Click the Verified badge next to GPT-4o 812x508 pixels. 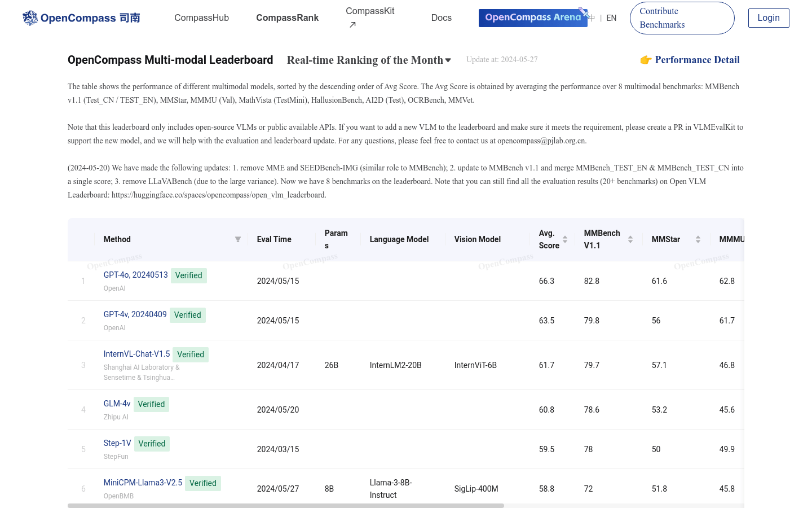click(188, 275)
